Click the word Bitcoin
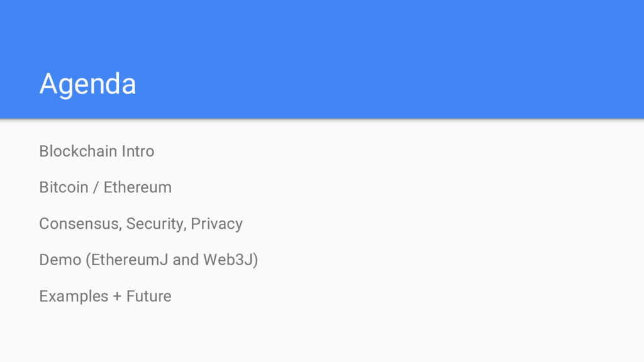Viewport: 644px width, 362px height. tap(64, 187)
